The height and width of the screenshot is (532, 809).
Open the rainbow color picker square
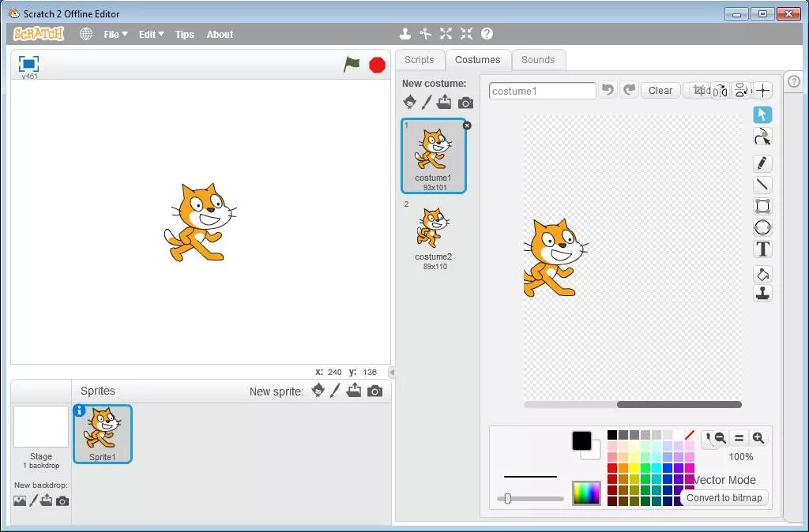click(x=586, y=493)
